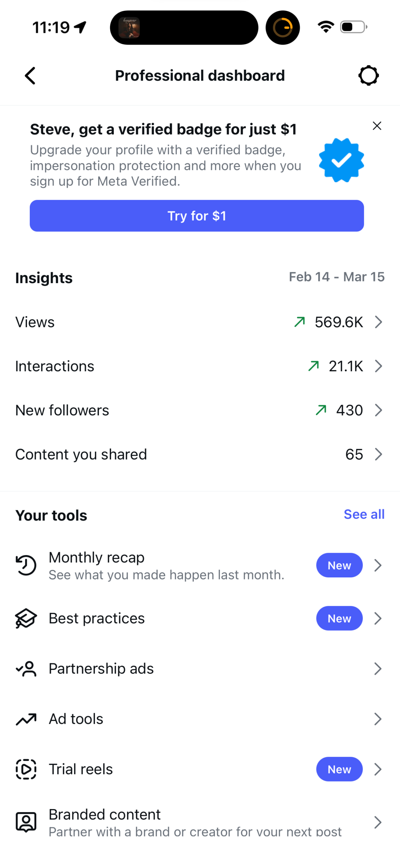The width and height of the screenshot is (400, 868).
Task: Tap the Partnership ads person icon
Action: [x=26, y=669]
